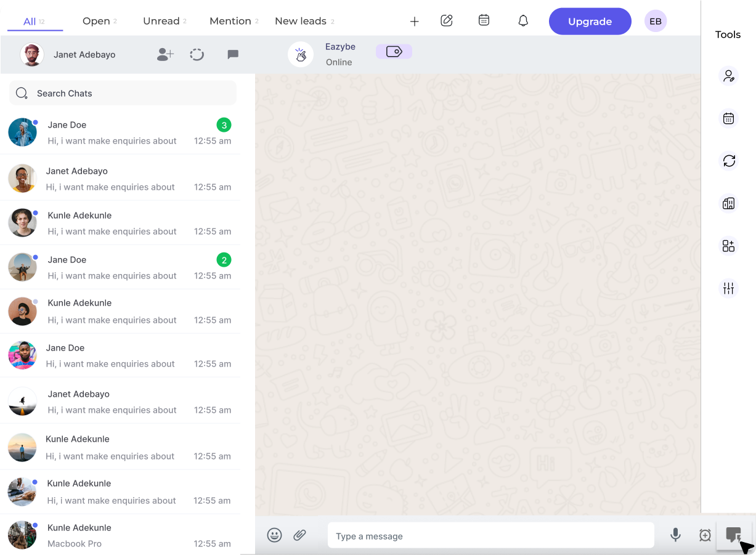Click Janet Adebayo profile photo in header
This screenshot has width=756, height=555.
[x=32, y=55]
